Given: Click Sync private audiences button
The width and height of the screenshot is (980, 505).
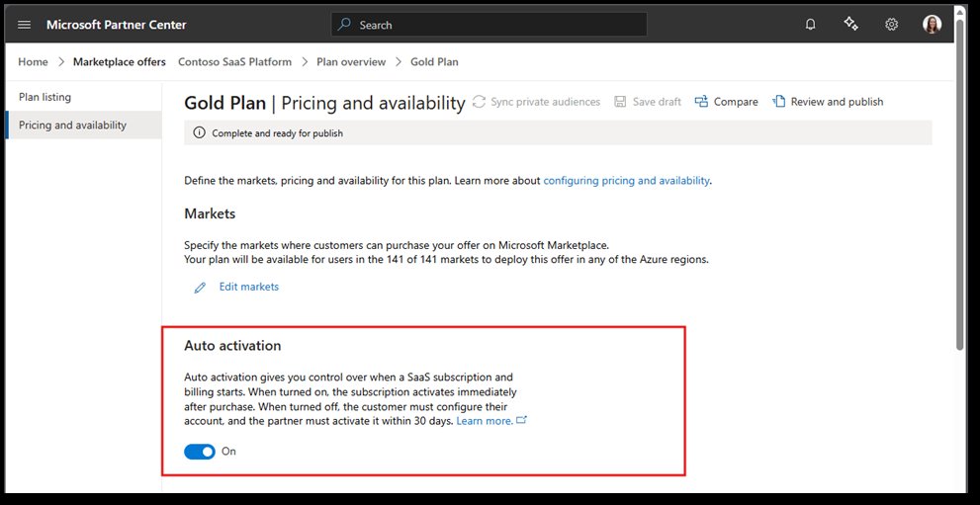Looking at the screenshot, I should pos(536,102).
